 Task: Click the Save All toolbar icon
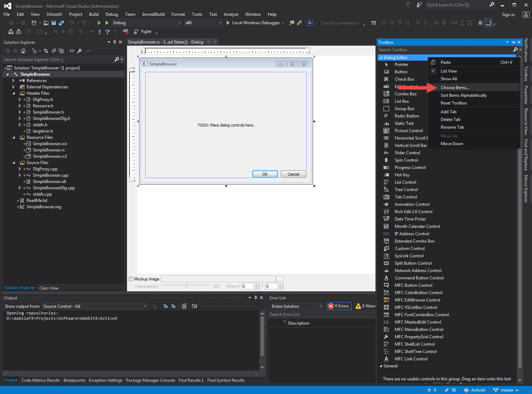(x=61, y=23)
